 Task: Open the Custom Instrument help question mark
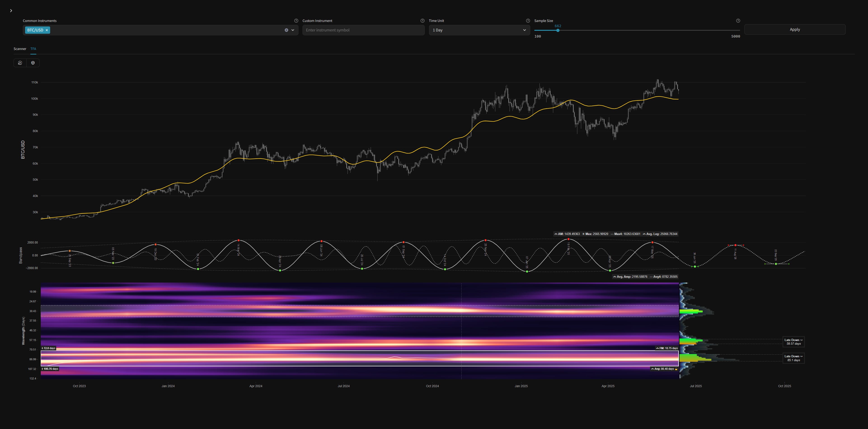pyautogui.click(x=422, y=21)
